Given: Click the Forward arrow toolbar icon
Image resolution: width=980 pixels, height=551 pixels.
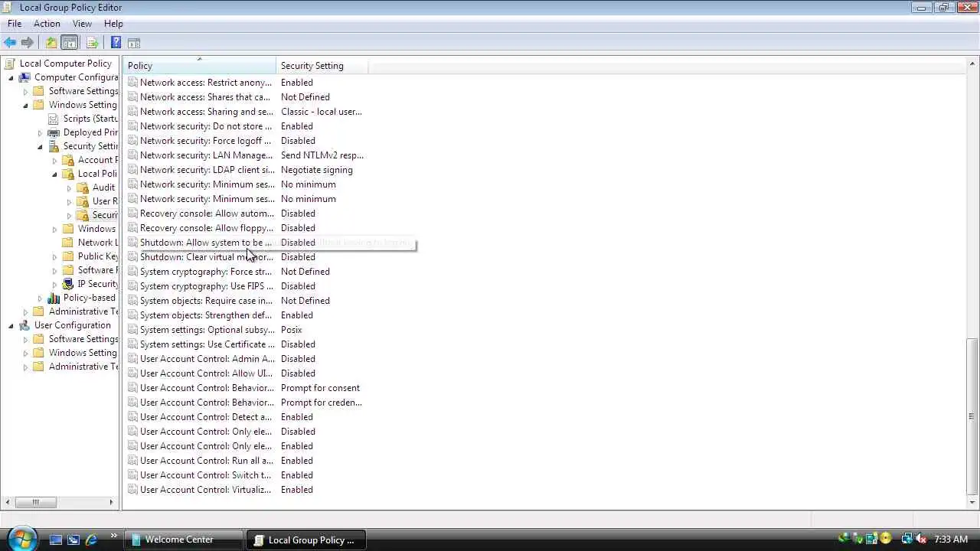Looking at the screenshot, I should pos(28,43).
